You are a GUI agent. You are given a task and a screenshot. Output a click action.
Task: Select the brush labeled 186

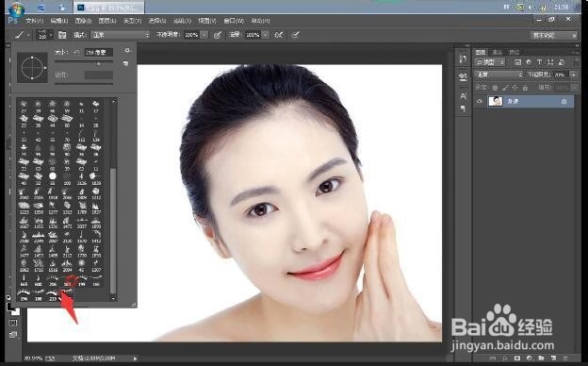tap(96, 280)
